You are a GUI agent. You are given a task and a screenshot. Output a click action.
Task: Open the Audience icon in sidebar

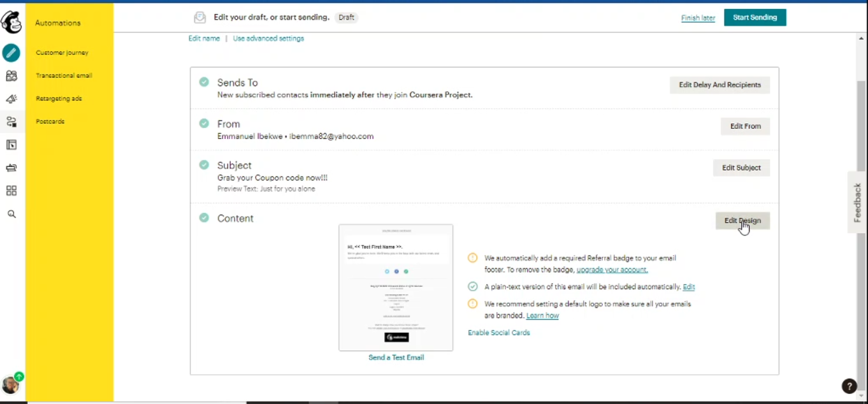11,76
